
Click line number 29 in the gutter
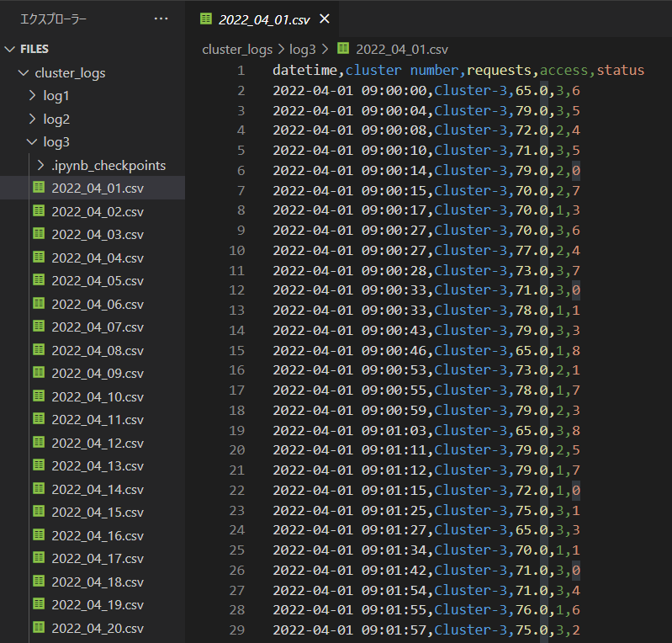coord(236,630)
